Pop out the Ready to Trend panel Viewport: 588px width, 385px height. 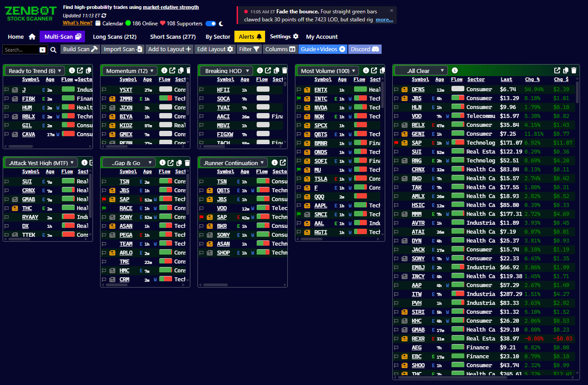pos(80,70)
